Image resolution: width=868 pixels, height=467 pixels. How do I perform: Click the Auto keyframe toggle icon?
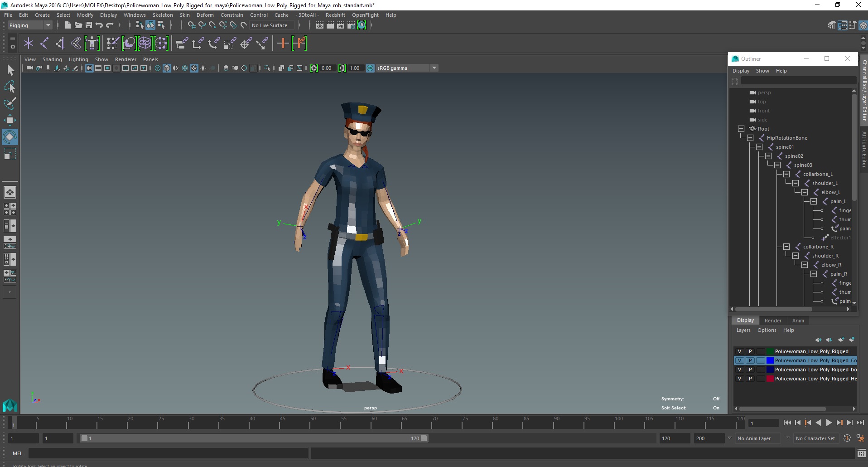[847, 438]
